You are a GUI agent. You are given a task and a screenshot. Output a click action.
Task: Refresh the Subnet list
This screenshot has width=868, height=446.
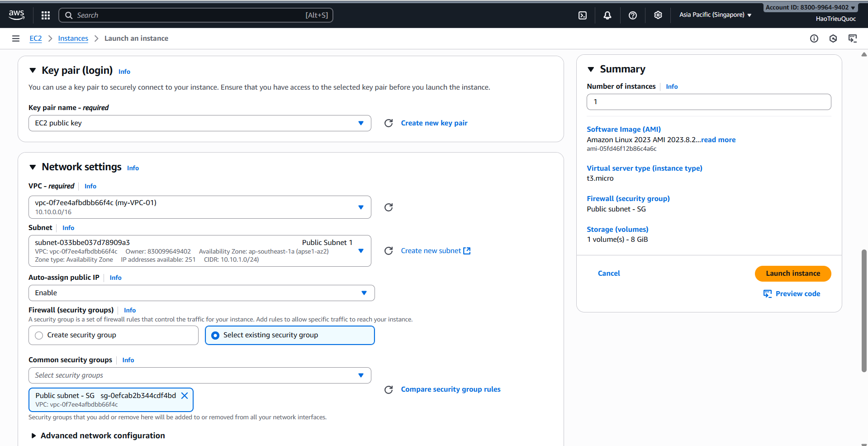point(388,250)
